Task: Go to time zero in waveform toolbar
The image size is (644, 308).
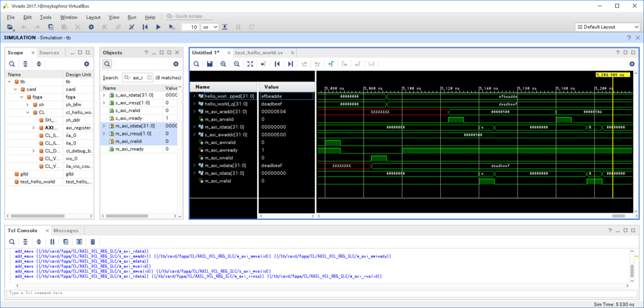Action: 277,63
